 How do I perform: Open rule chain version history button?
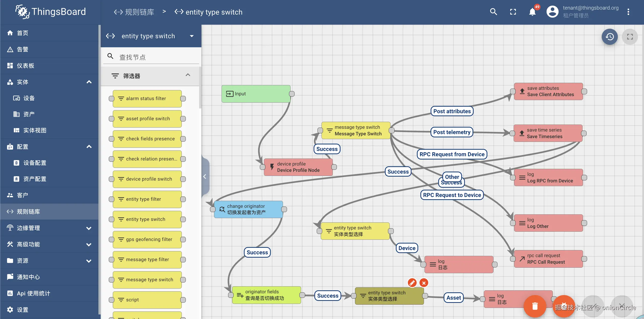pos(610,37)
